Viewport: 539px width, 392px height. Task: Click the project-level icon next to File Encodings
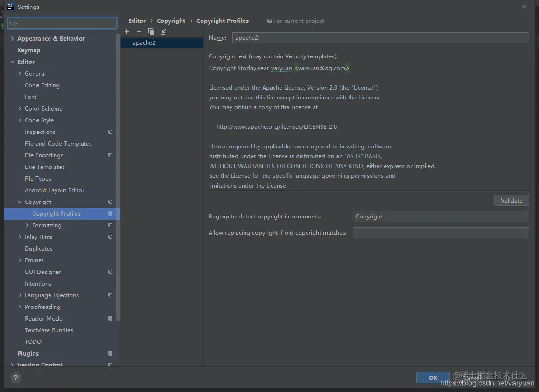[x=110, y=155]
